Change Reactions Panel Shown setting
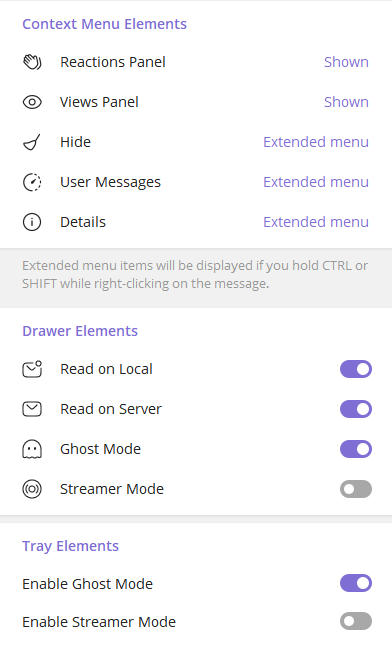The height and width of the screenshot is (646, 392). (346, 62)
